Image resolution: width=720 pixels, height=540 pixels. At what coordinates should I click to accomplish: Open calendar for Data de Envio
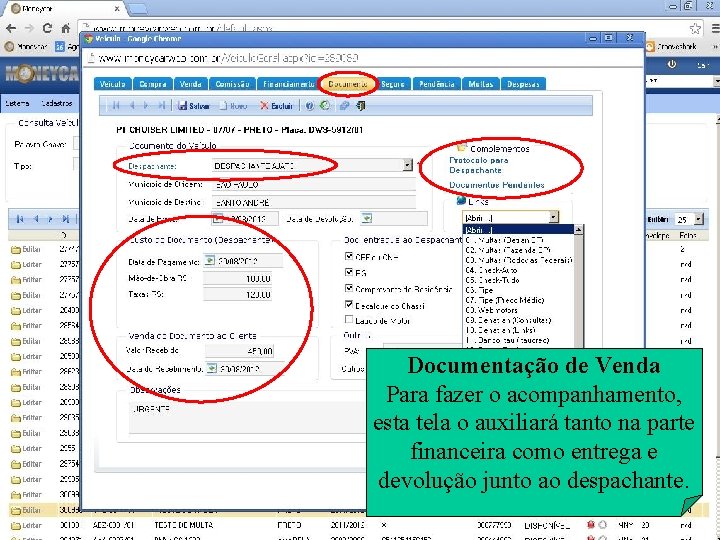(218, 219)
